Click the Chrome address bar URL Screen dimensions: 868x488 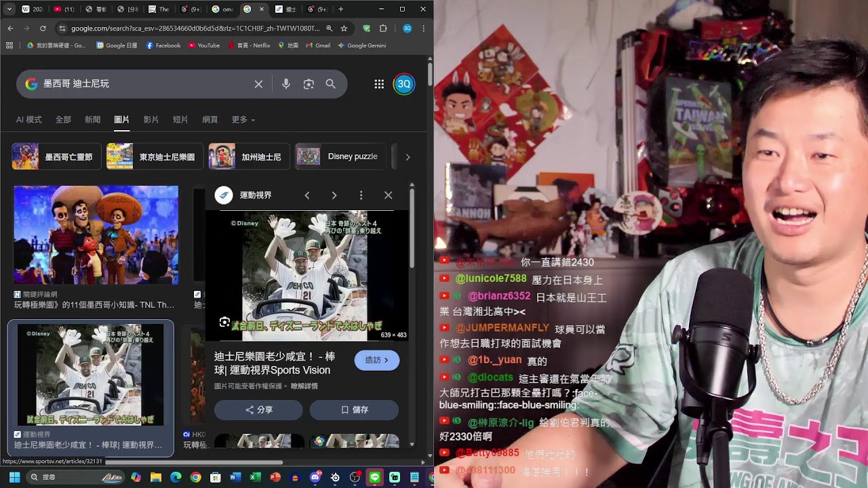[x=195, y=28]
